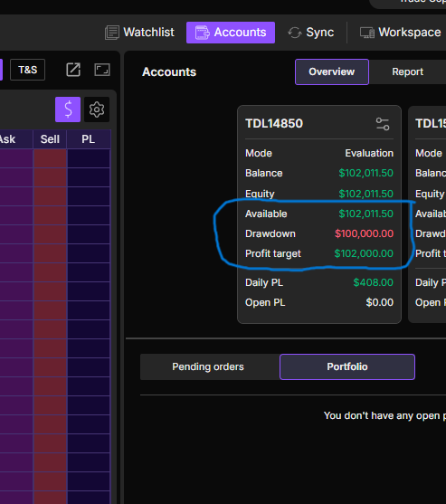446x504 pixels.
Task: Click the Sync arrows icon
Action: coord(295,33)
